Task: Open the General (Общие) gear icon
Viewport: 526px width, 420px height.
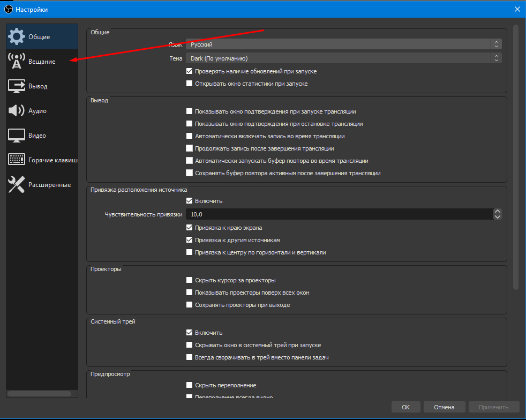Action: [17, 36]
